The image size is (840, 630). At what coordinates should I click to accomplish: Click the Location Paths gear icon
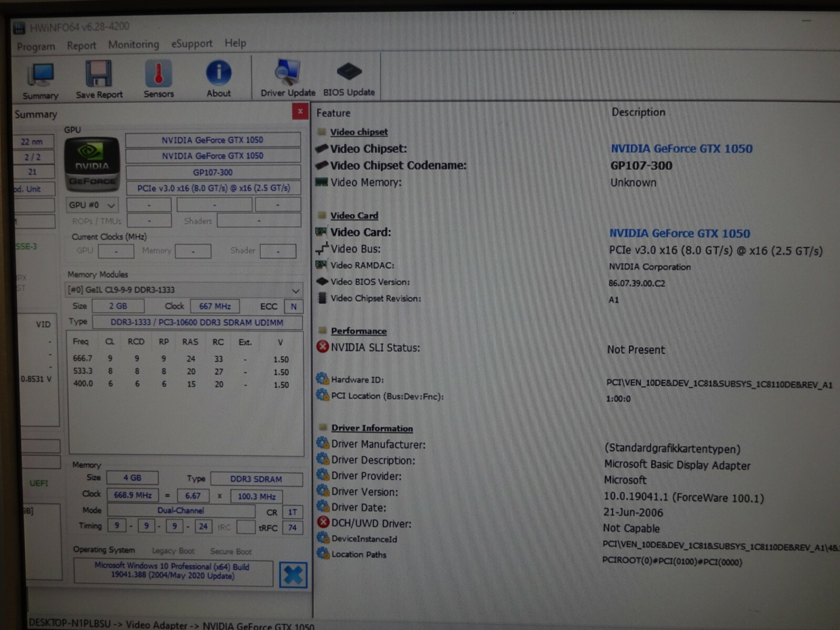(323, 553)
